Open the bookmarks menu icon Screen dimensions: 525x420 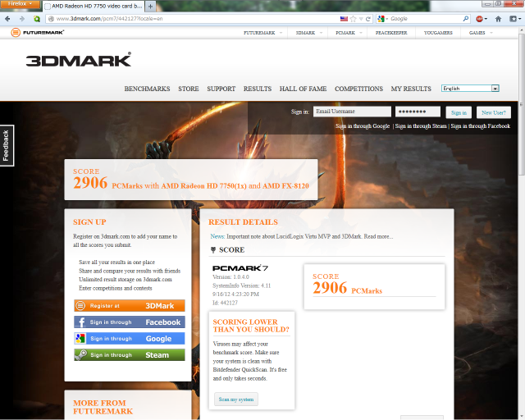513,19
